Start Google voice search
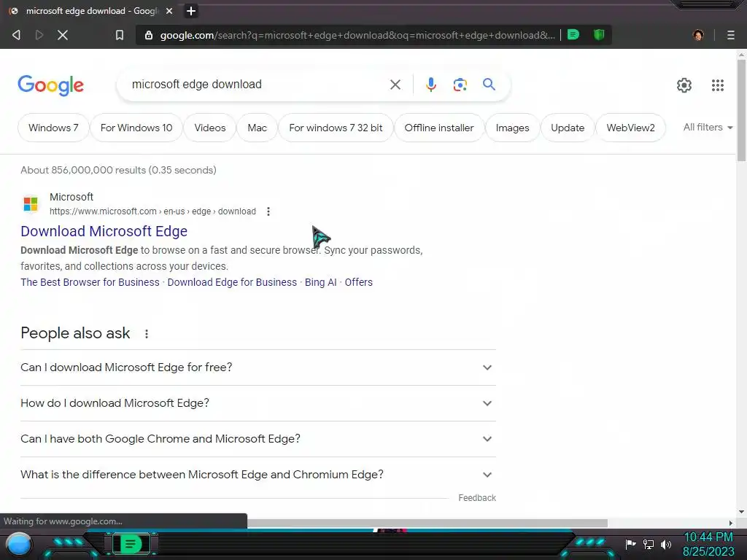 click(430, 85)
